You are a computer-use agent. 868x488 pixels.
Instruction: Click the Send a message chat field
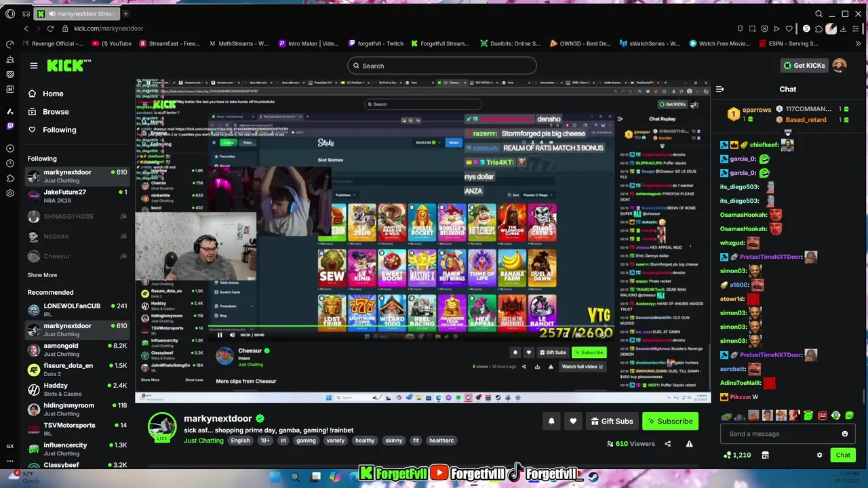coord(780,434)
